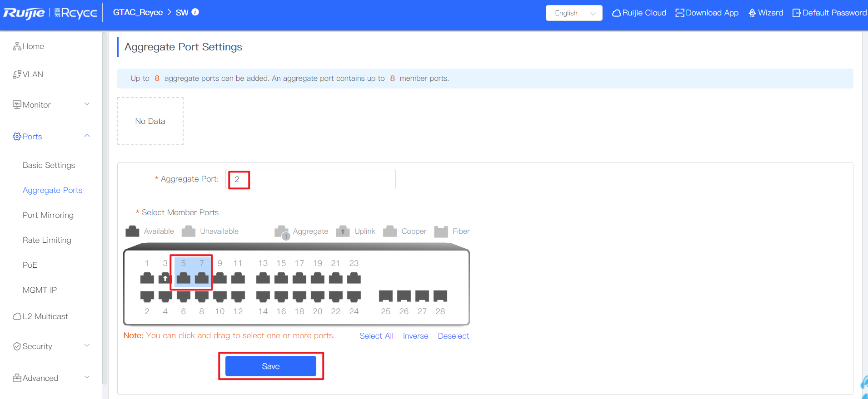Select uplink port 3 icon
The width and height of the screenshot is (868, 399).
point(165,278)
